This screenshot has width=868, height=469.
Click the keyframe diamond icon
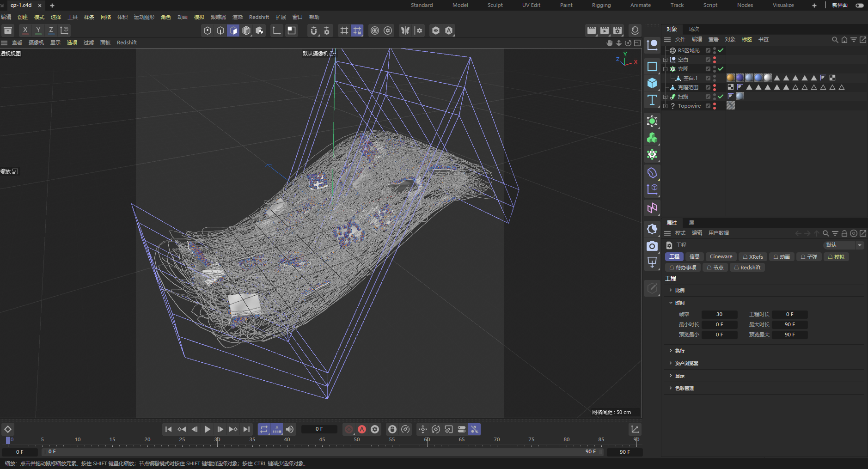(8, 429)
